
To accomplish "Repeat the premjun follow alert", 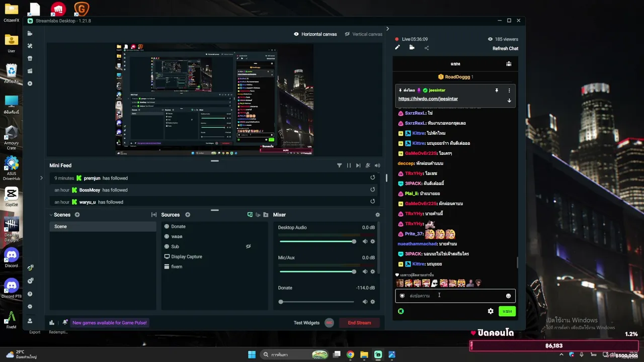I will (372, 177).
